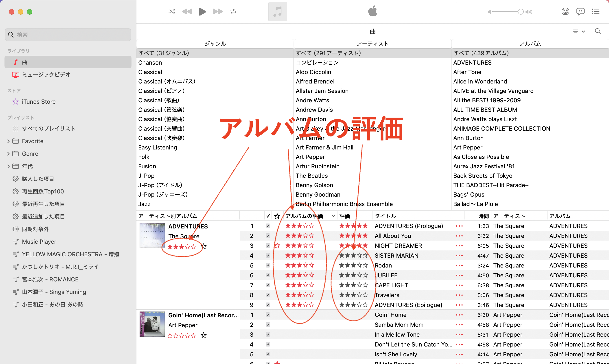This screenshot has width=609, height=364.
Task: Expand the Genre playlist folder
Action: tap(9, 154)
